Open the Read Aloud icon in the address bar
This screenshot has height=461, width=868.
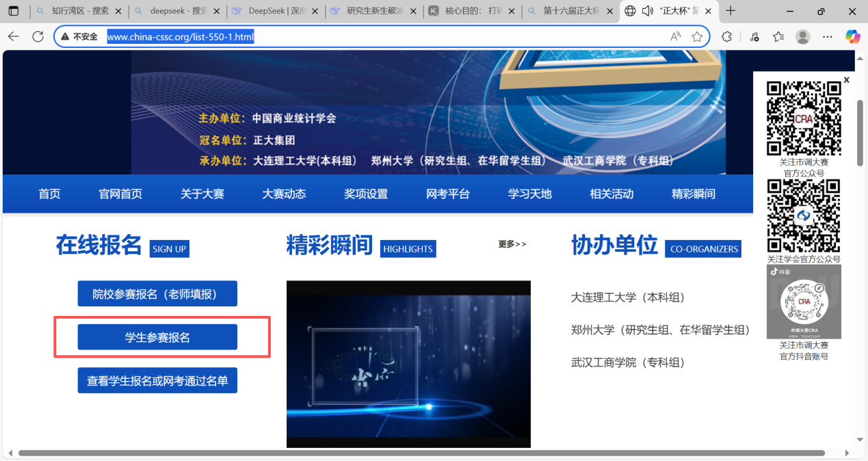click(676, 37)
